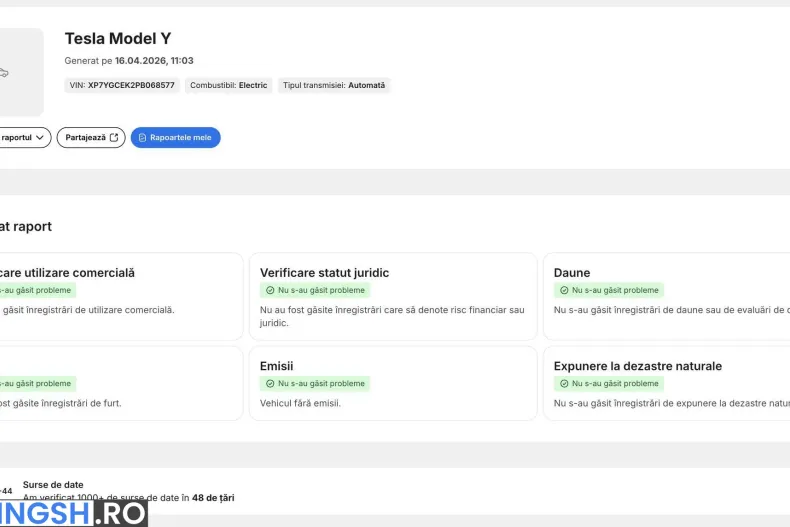
Task: Open the Verificare statut juridic card
Action: point(394,297)
